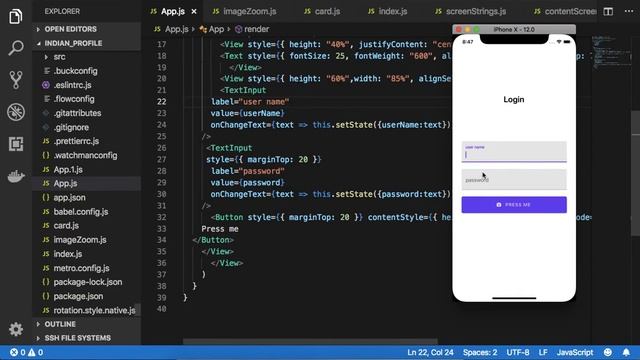Open card.js in the explorer file list
640x360 pixels.
pyautogui.click(x=66, y=226)
